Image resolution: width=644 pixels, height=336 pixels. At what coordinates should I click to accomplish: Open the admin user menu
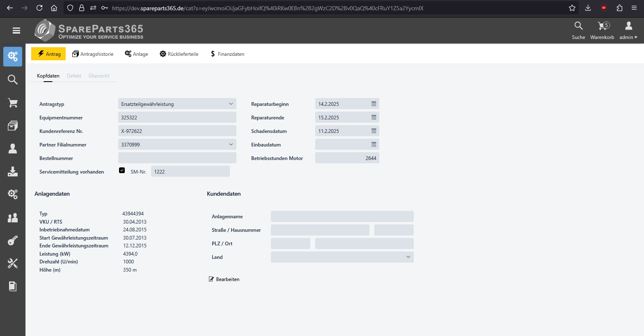coord(628,30)
